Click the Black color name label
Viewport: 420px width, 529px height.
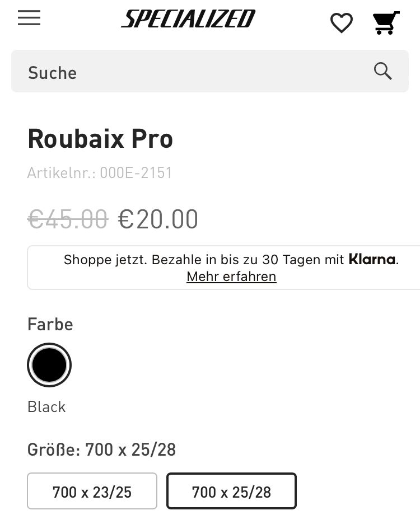pyautogui.click(x=46, y=407)
